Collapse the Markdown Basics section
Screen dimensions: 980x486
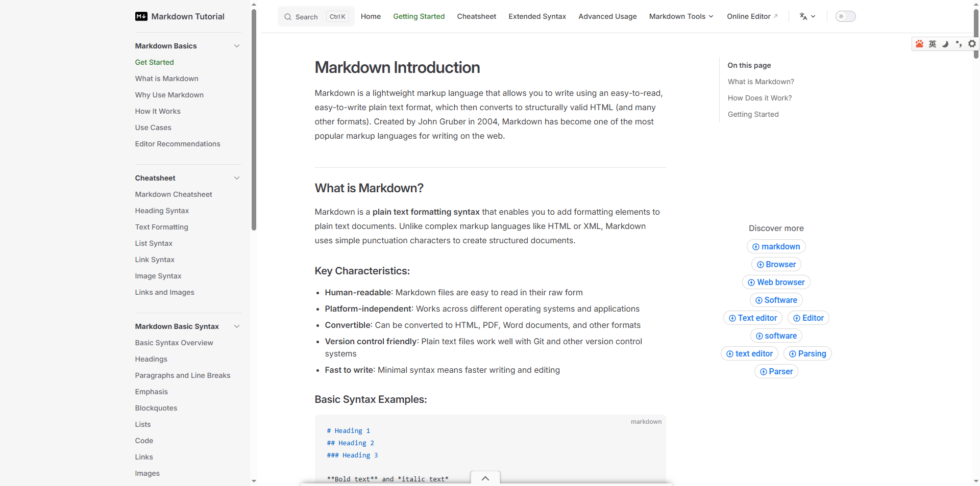pos(237,46)
